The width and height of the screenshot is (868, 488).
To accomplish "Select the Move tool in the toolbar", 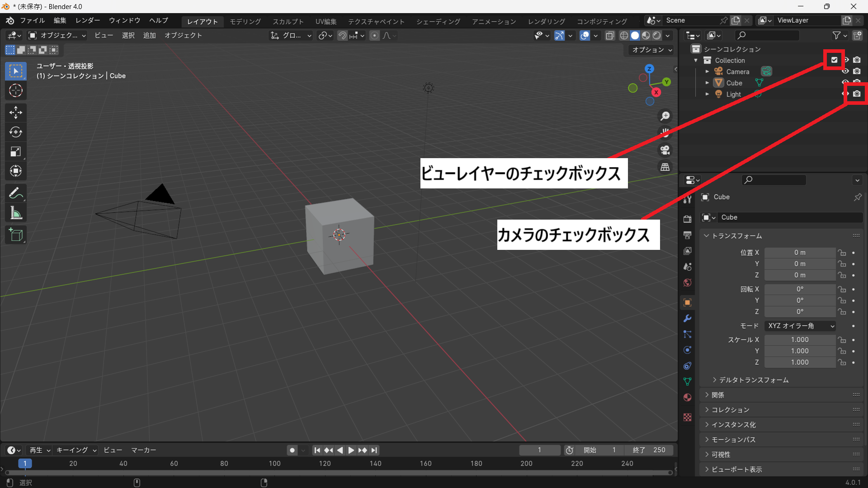I will pos(16,112).
